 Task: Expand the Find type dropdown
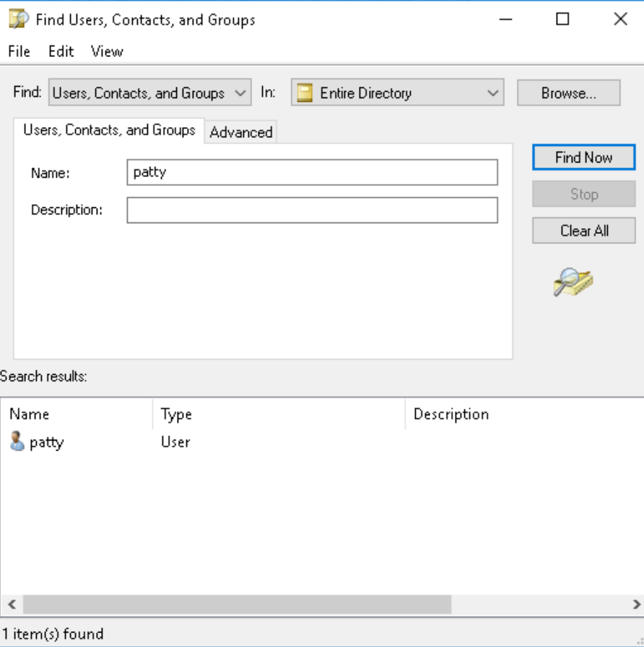pos(149,92)
